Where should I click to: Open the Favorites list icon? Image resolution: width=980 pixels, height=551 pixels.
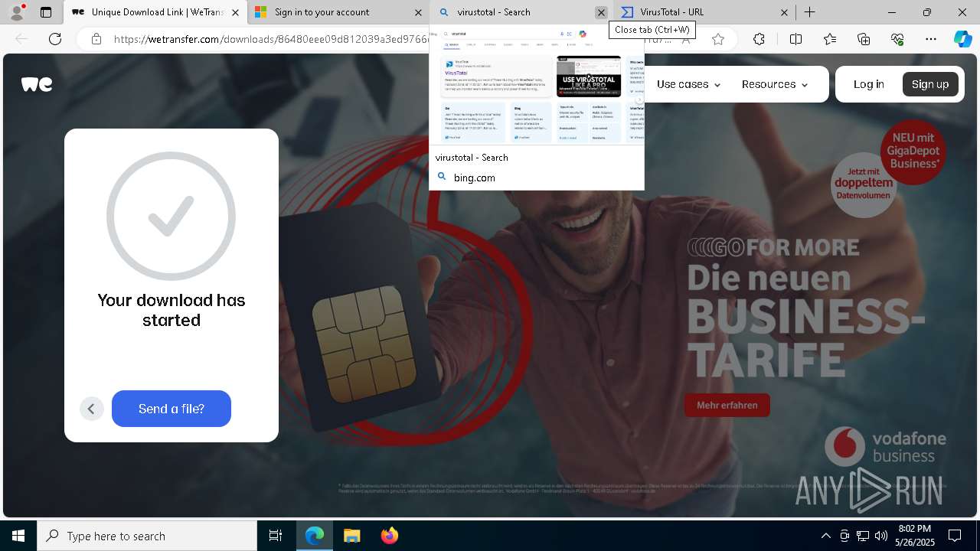[830, 39]
